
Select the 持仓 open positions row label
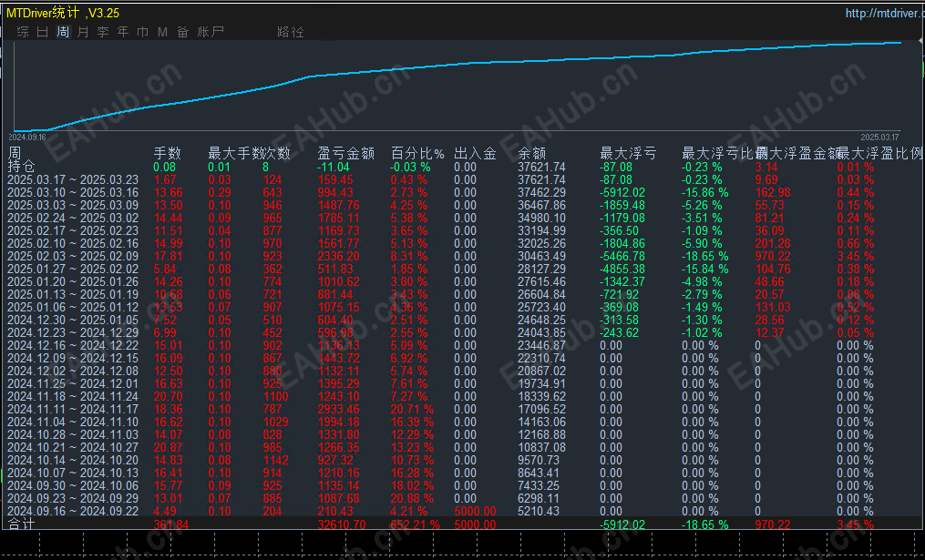21,167
